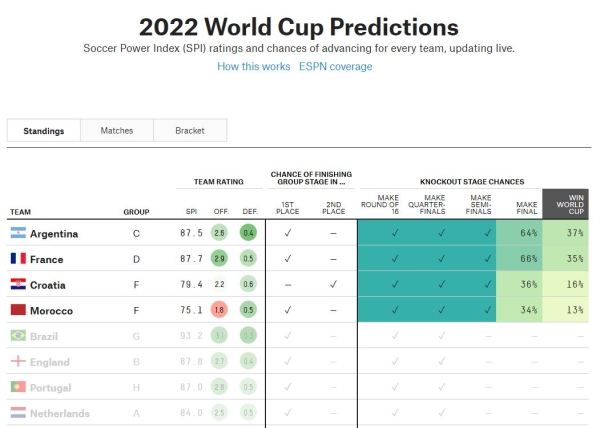Click Morocco's red 1.8 offense rating circle
This screenshot has height=428, width=600.
(x=219, y=310)
